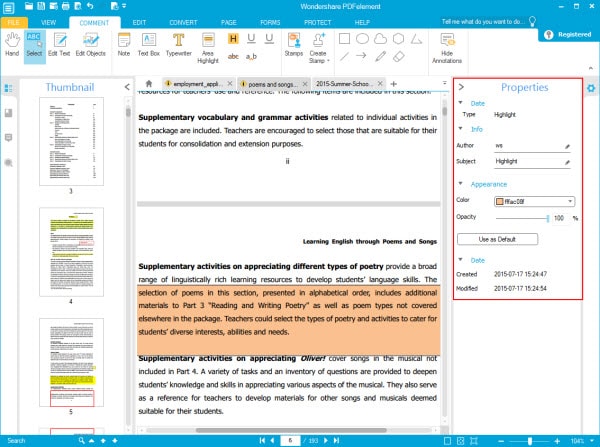Activate the Area Highlight tool
Image resolution: width=600 pixels, height=447 pixels.
click(208, 48)
